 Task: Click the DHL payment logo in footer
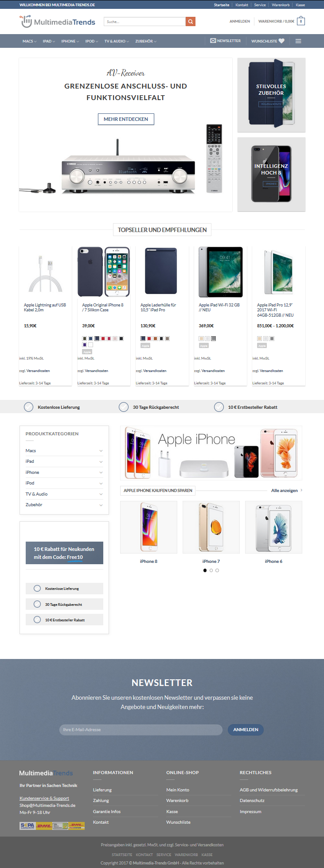(44, 826)
